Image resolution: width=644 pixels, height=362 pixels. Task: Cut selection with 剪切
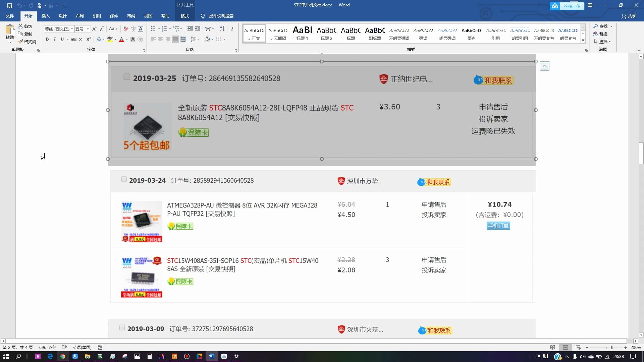(x=25, y=26)
